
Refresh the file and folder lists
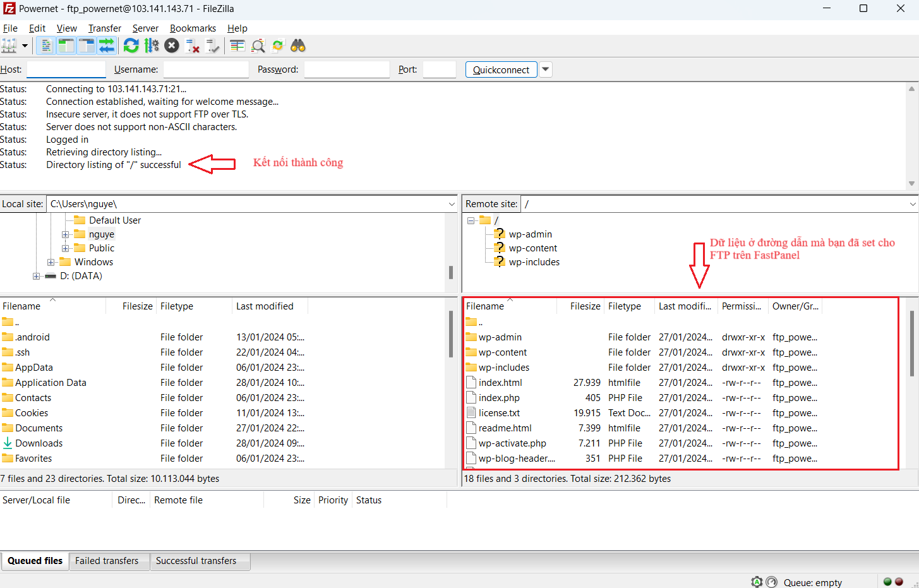coord(131,45)
